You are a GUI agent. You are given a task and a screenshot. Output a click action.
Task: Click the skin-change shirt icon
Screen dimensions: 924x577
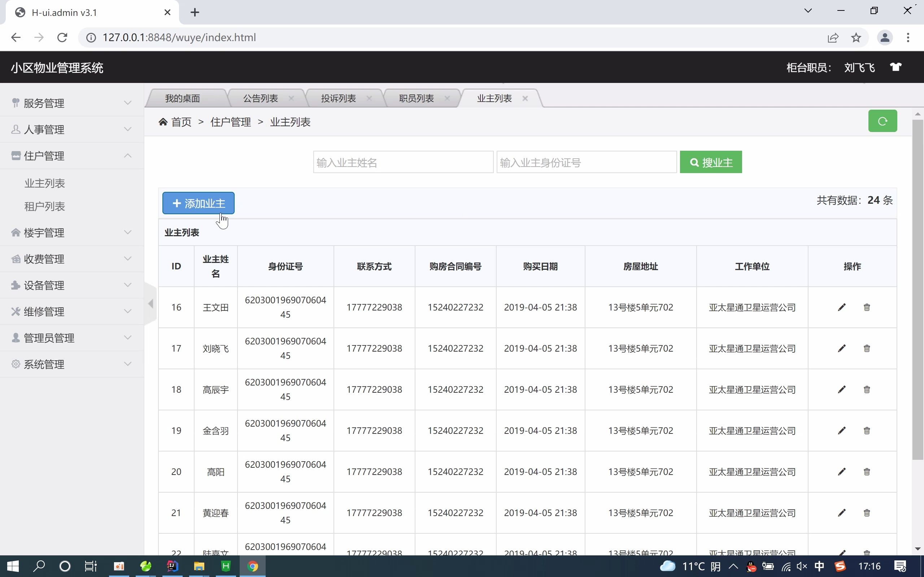click(895, 67)
